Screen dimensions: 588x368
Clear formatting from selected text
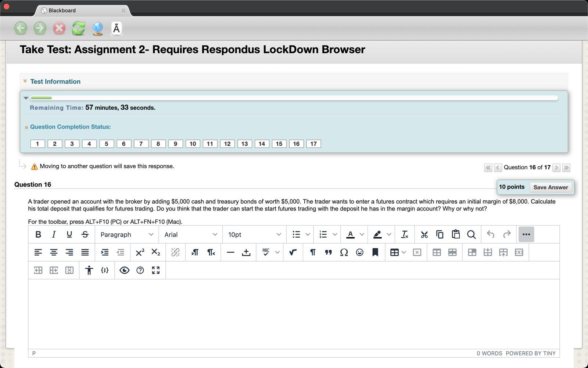(405, 234)
